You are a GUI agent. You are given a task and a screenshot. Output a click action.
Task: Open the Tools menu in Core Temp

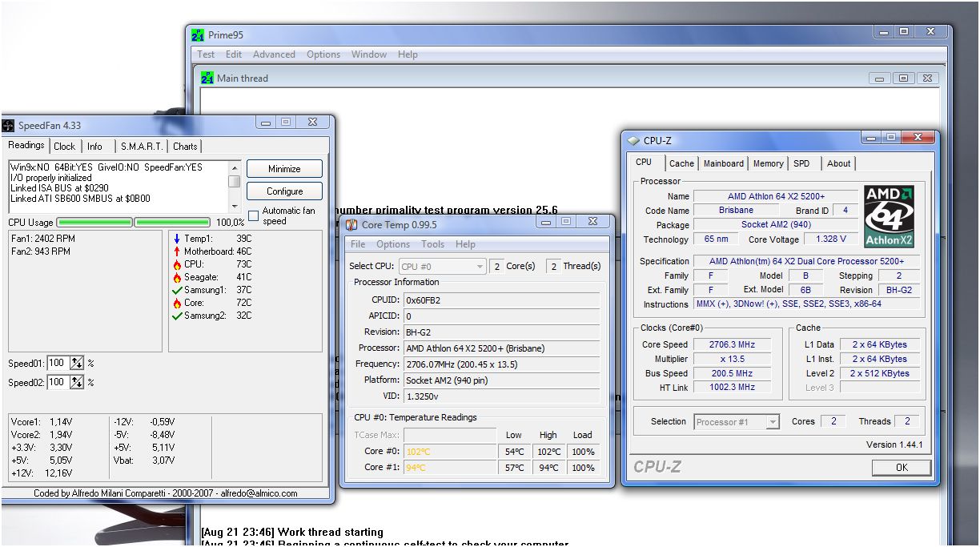432,244
